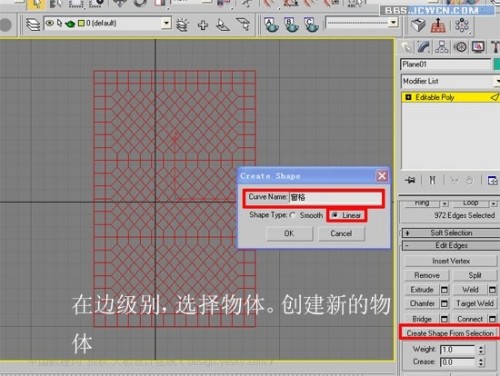Switch to the Modify panel tab
Viewport: 500px width, 376px height.
(x=424, y=47)
